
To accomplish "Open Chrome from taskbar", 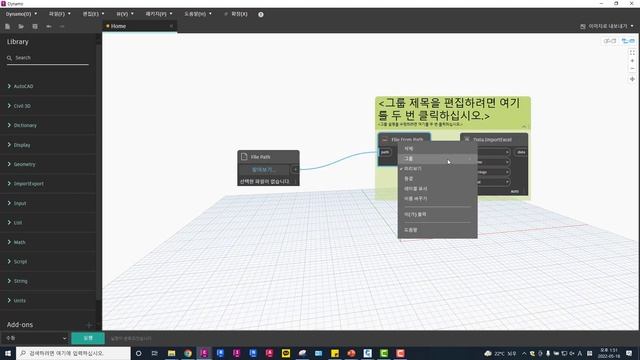I will point(188,353).
